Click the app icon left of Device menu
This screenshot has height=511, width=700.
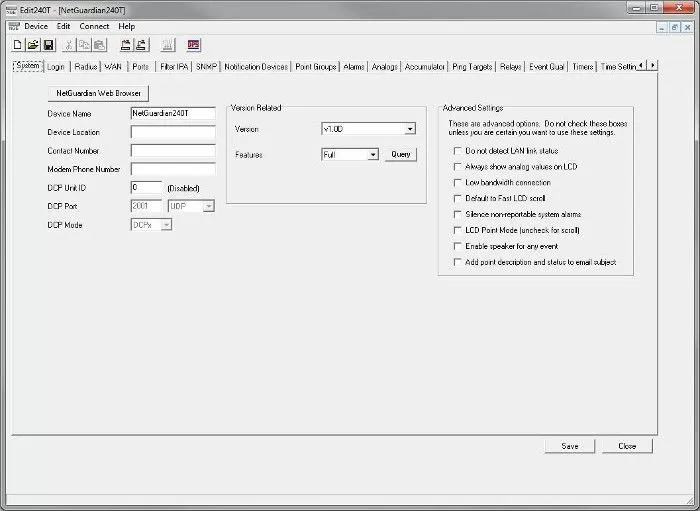[14, 26]
